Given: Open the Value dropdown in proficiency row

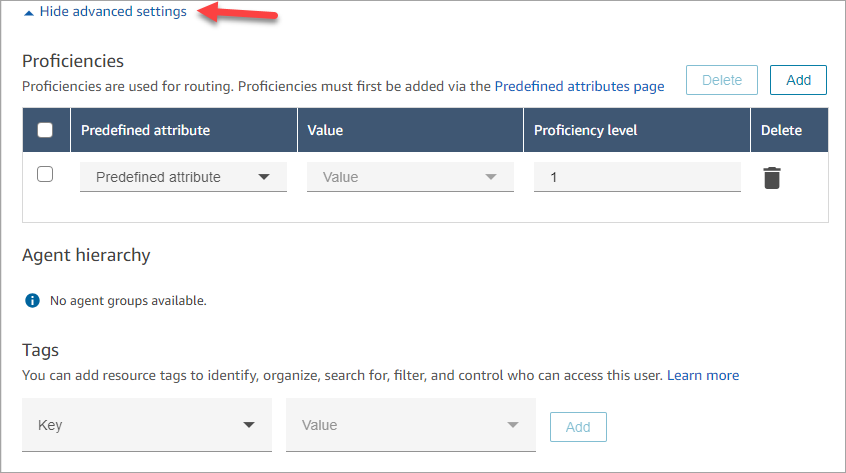Looking at the screenshot, I should (x=410, y=177).
